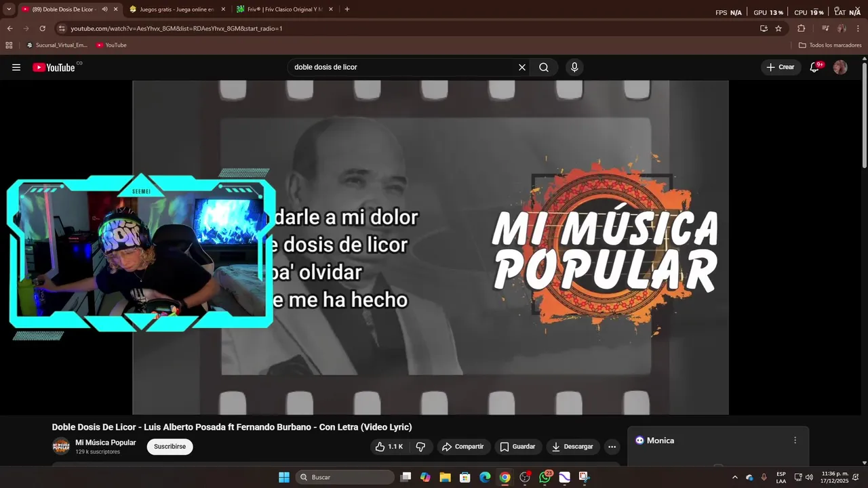Open more actions ellipsis below the video

click(612, 447)
